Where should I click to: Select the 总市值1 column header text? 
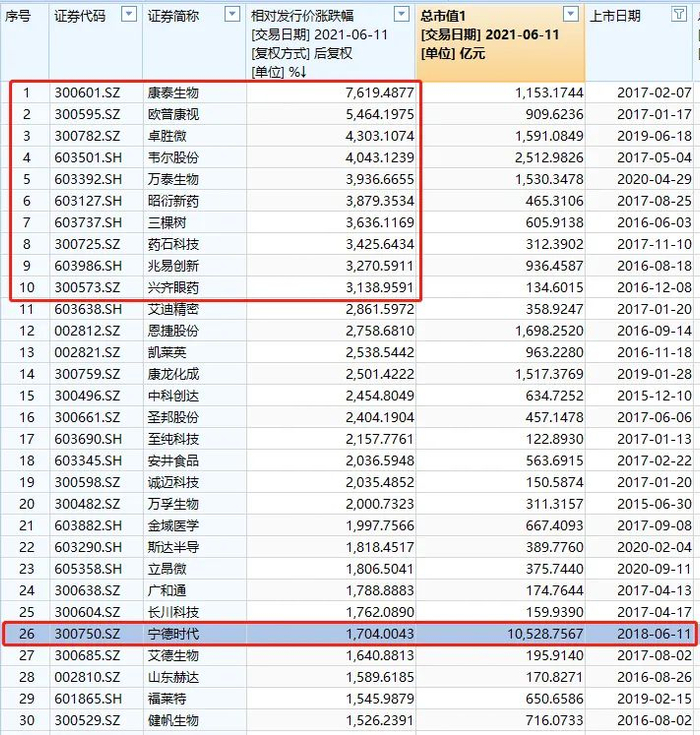[443, 16]
